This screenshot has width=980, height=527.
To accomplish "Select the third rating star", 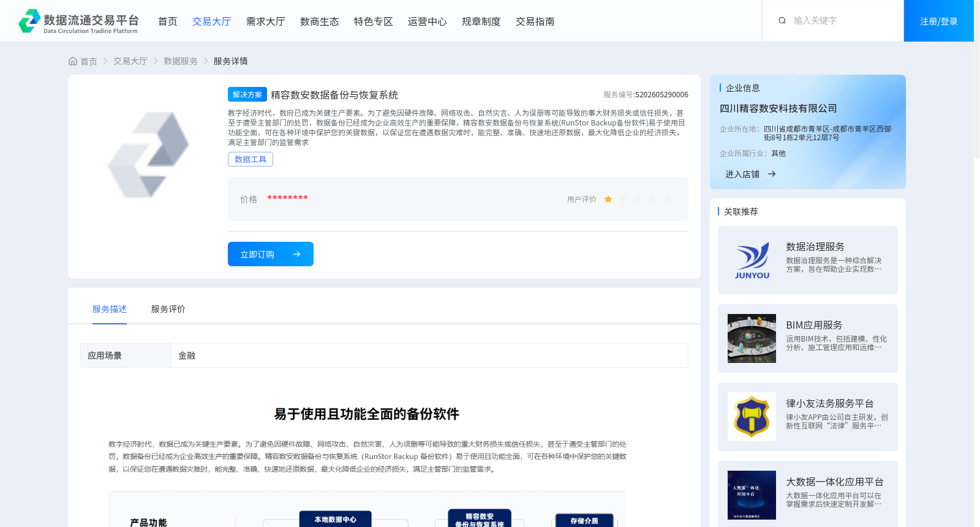I will [x=638, y=200].
